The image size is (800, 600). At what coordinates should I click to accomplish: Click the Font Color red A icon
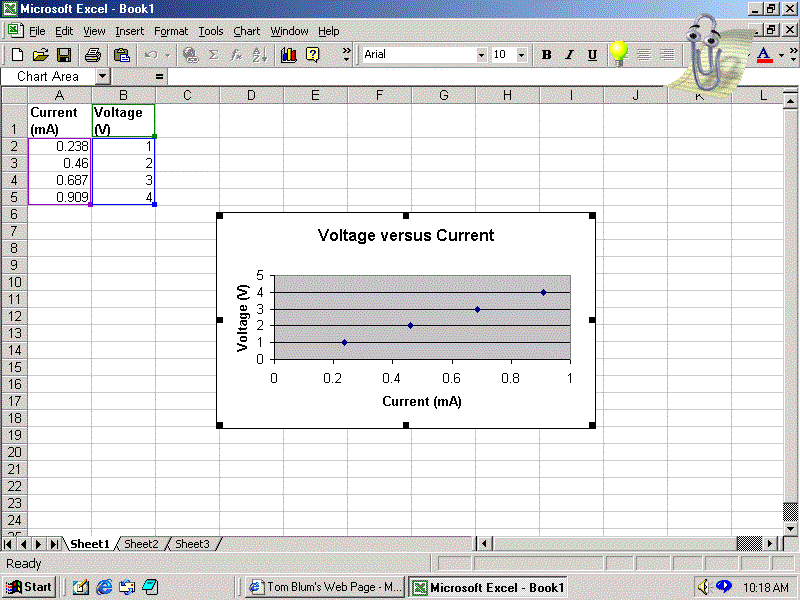(764, 55)
